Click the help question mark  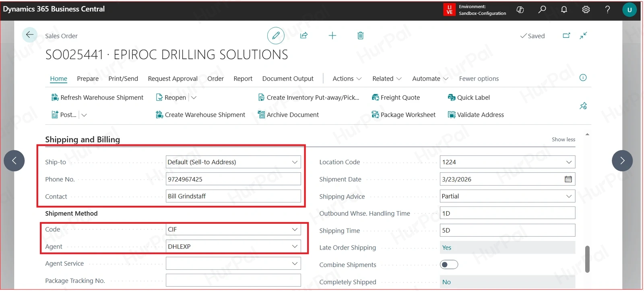click(x=608, y=9)
